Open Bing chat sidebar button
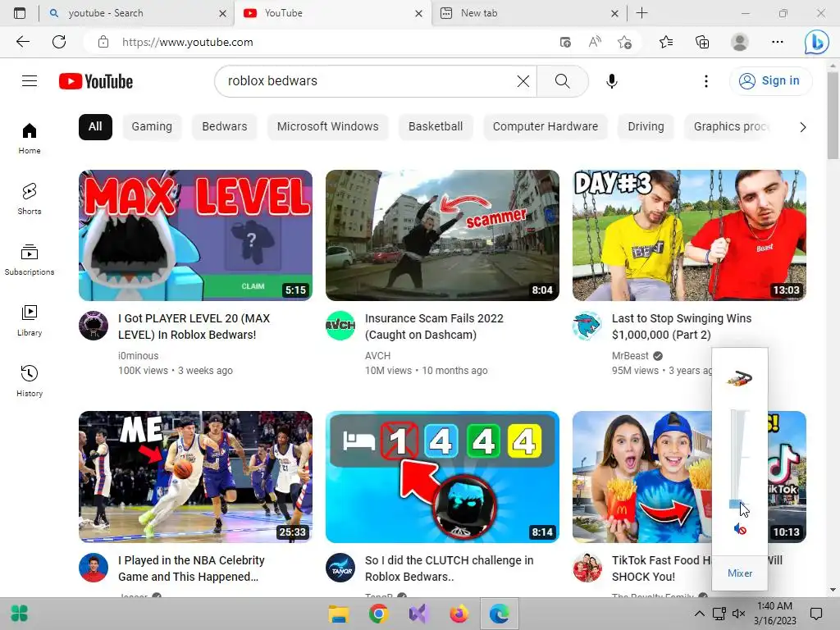Viewport: 840px width, 630px height. [816, 43]
